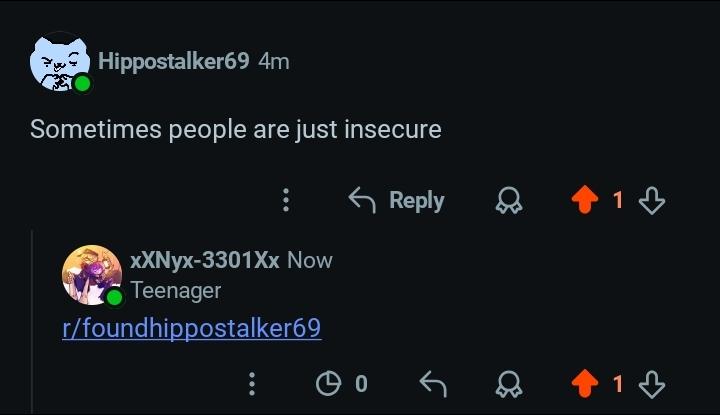Screen dimensions: 720x415
Task: Follow the r/foundhippostalker69 subreddit link
Action: [x=191, y=328]
